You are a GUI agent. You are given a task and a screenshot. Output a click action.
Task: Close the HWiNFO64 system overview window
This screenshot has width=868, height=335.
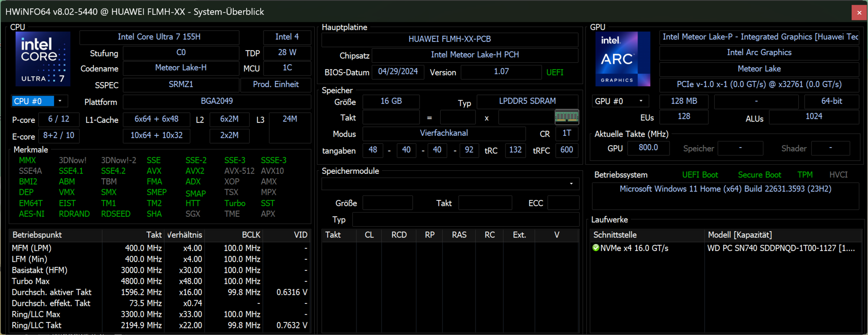click(859, 12)
